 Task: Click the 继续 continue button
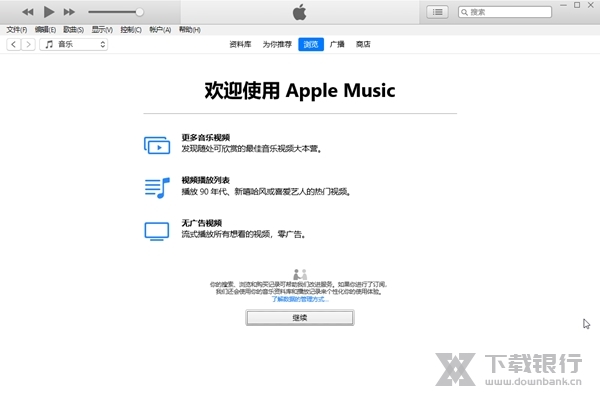(300, 318)
